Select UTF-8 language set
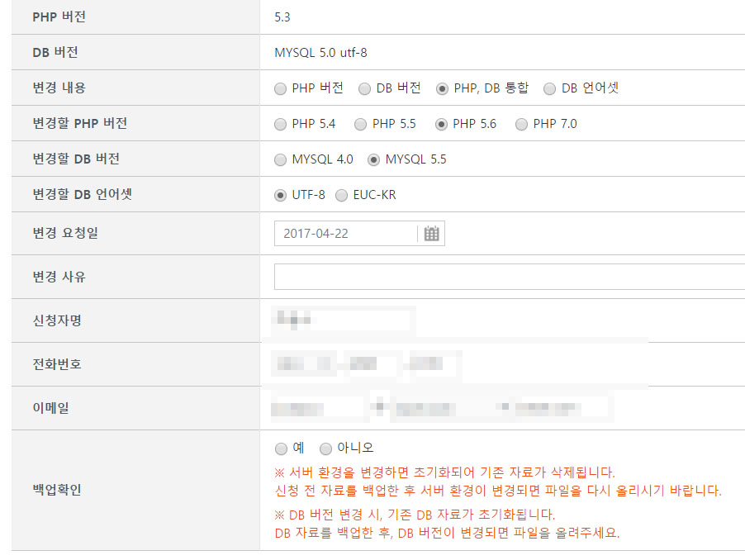 [281, 196]
